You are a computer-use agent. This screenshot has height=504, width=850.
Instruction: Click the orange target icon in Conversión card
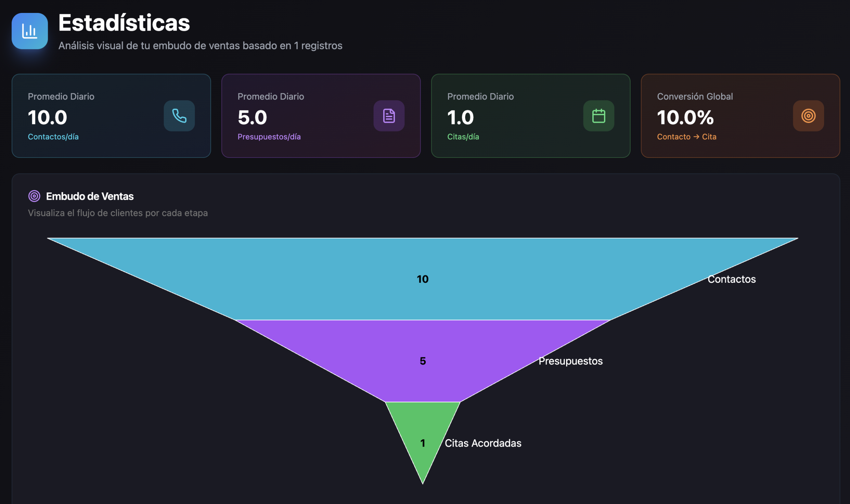[x=808, y=116]
